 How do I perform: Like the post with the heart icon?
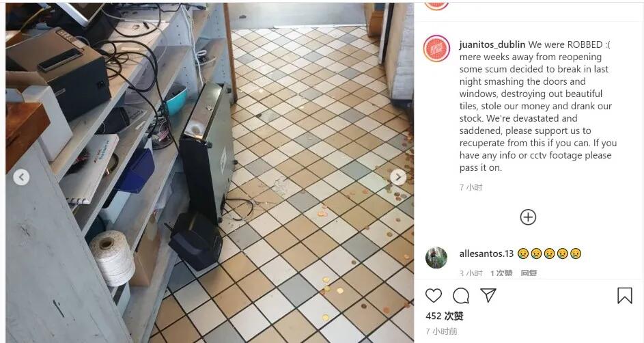[x=433, y=295]
